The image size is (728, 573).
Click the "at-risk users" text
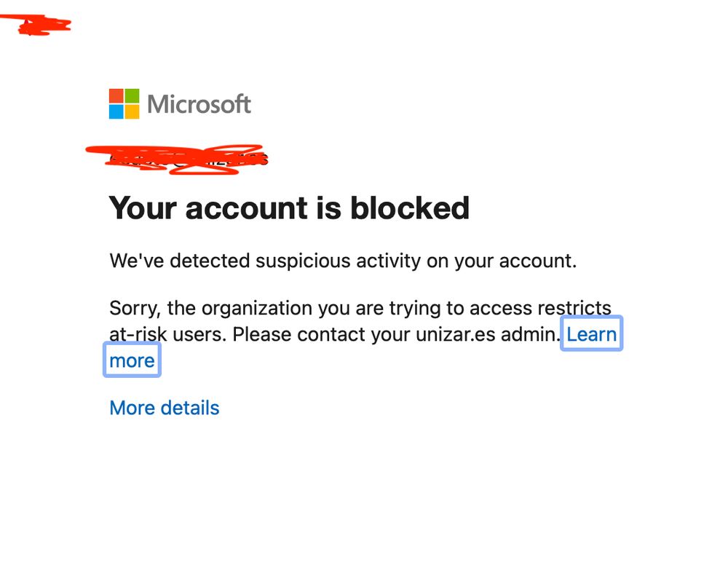click(167, 335)
